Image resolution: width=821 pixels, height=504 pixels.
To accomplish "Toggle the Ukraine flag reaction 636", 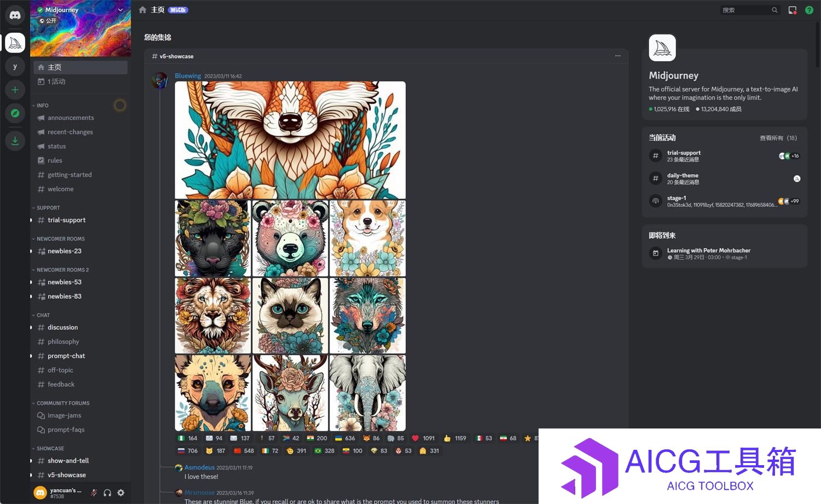I will (345, 438).
